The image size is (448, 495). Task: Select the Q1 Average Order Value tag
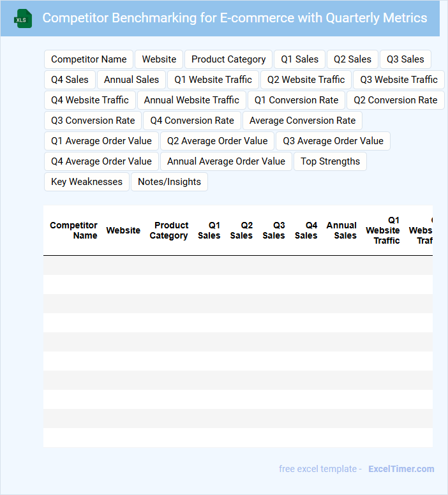pyautogui.click(x=101, y=141)
